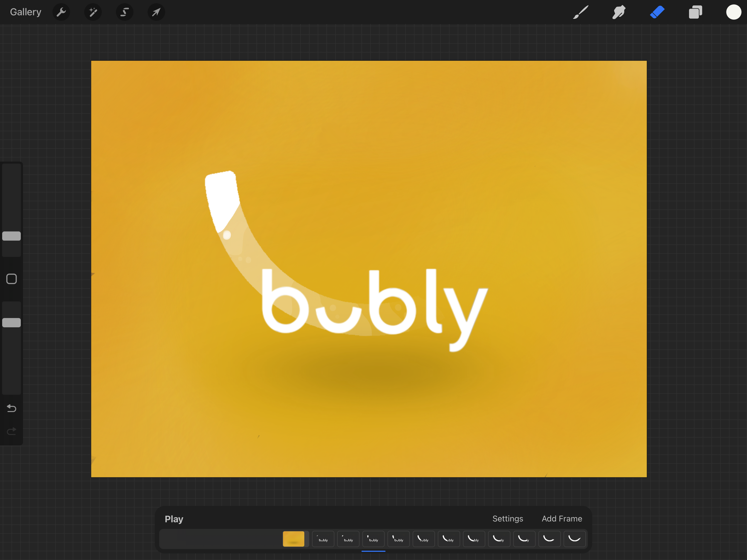This screenshot has width=747, height=560.
Task: Add a new animation frame
Action: point(562,519)
